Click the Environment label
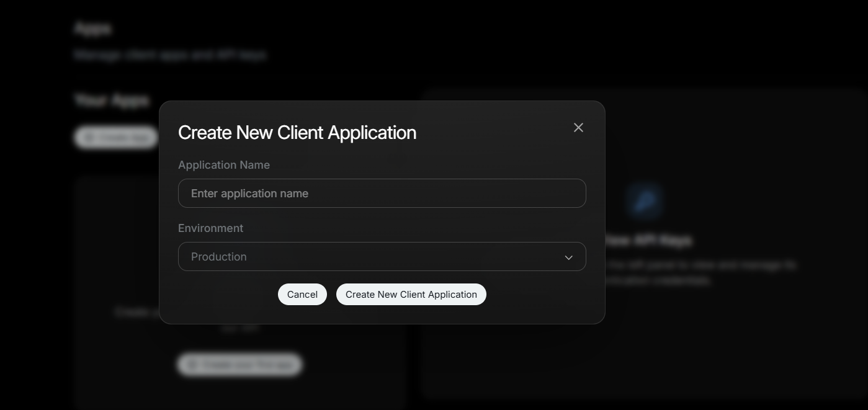 [x=210, y=228]
